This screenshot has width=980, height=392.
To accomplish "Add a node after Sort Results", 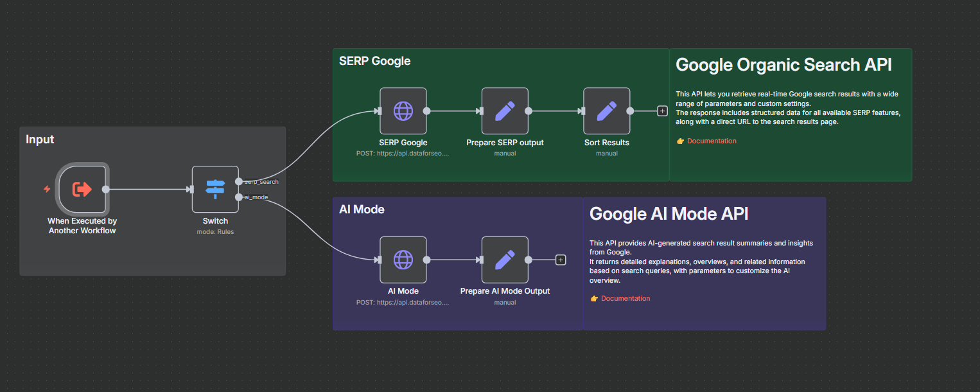I will click(662, 111).
